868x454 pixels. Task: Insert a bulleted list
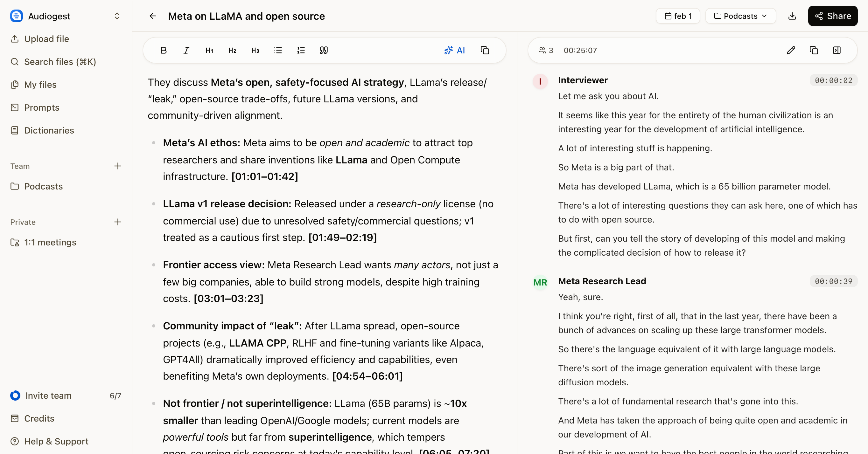(x=278, y=50)
